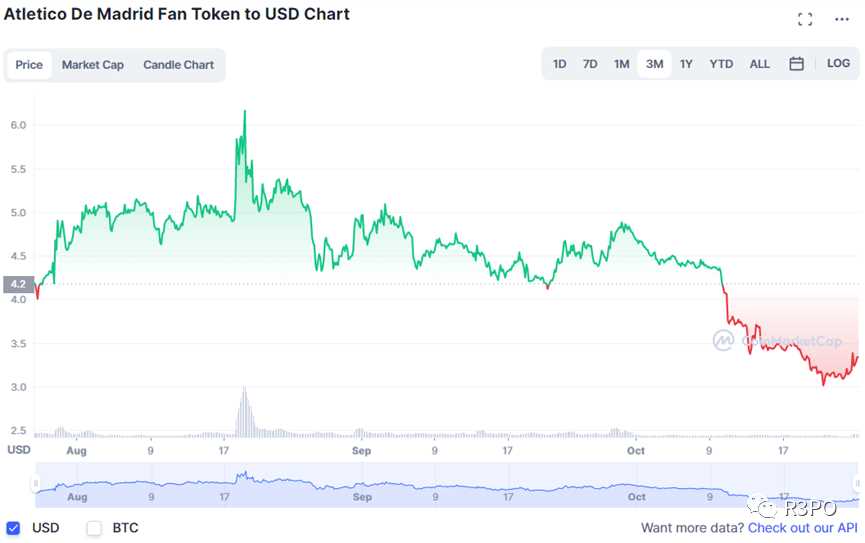Click the fullscreen expand icon
The image size is (865, 543).
[x=805, y=19]
